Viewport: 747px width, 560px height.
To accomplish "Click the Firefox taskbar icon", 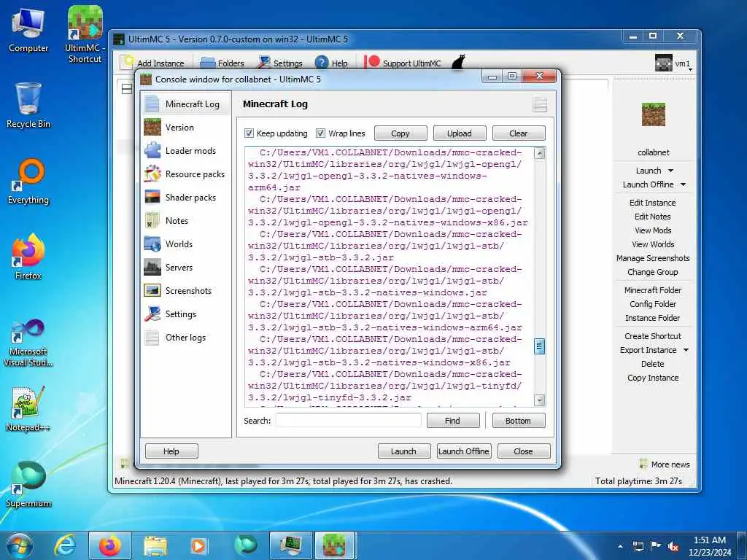I will [x=110, y=545].
